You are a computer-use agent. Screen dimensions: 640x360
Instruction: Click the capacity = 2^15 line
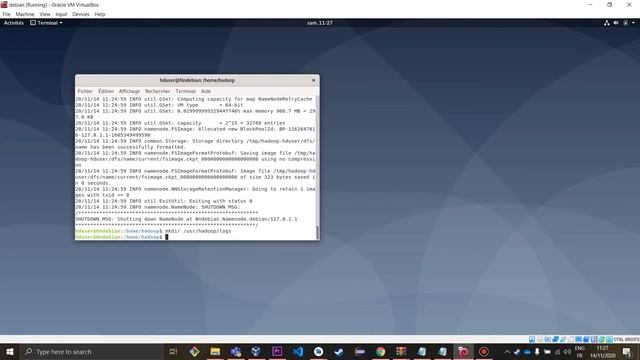[x=180, y=123]
